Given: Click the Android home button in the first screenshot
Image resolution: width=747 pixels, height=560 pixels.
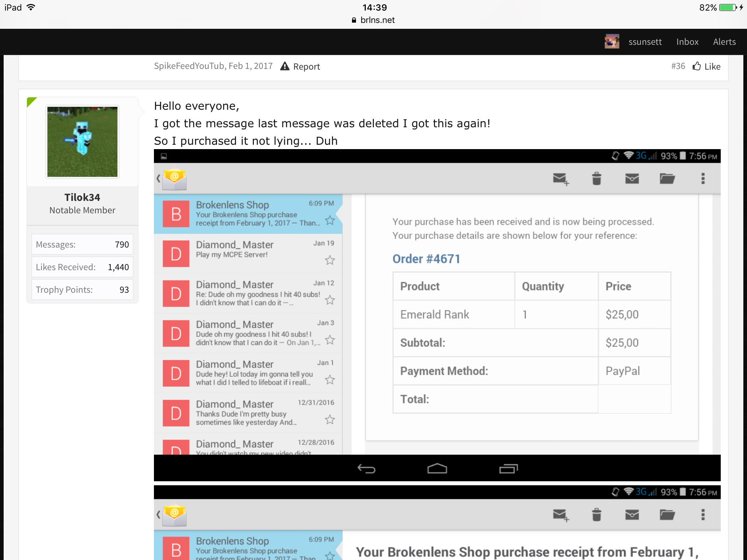Looking at the screenshot, I should click(x=437, y=468).
